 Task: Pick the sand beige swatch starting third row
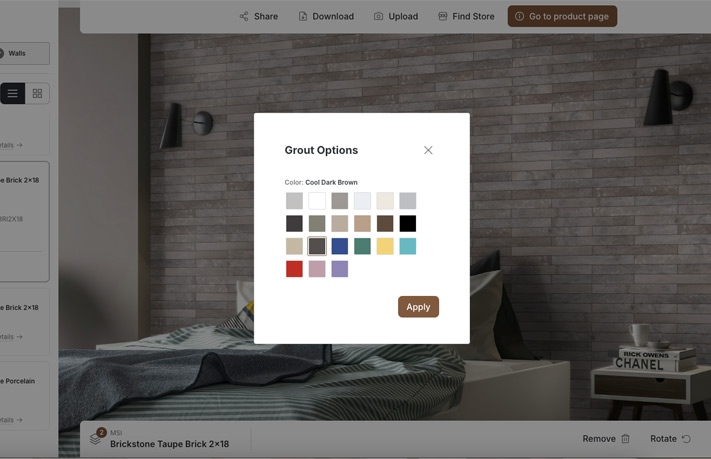[294, 246]
